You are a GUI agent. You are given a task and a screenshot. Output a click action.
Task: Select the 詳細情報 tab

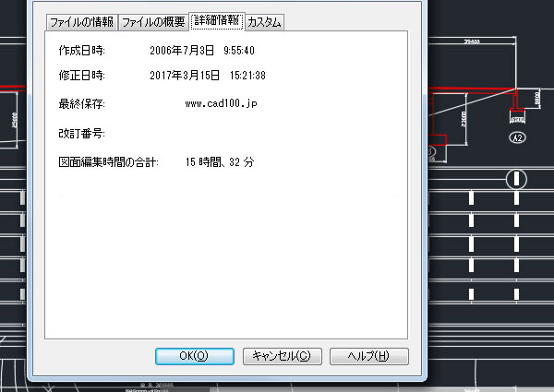click(x=217, y=21)
